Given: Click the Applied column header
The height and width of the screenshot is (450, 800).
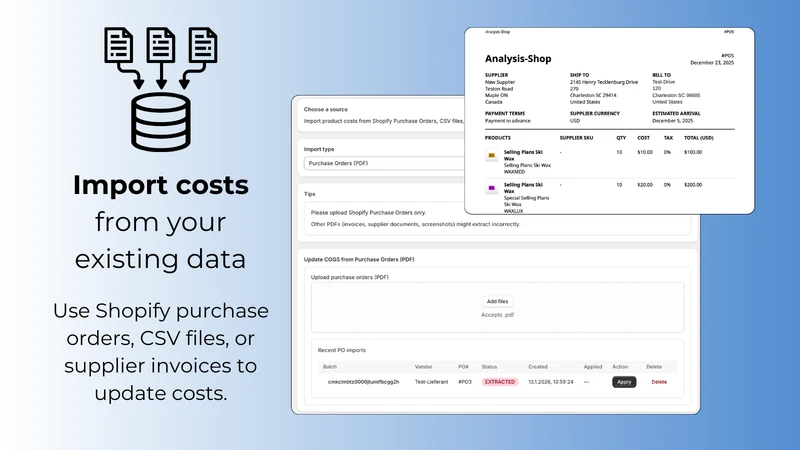Looking at the screenshot, I should click(593, 367).
